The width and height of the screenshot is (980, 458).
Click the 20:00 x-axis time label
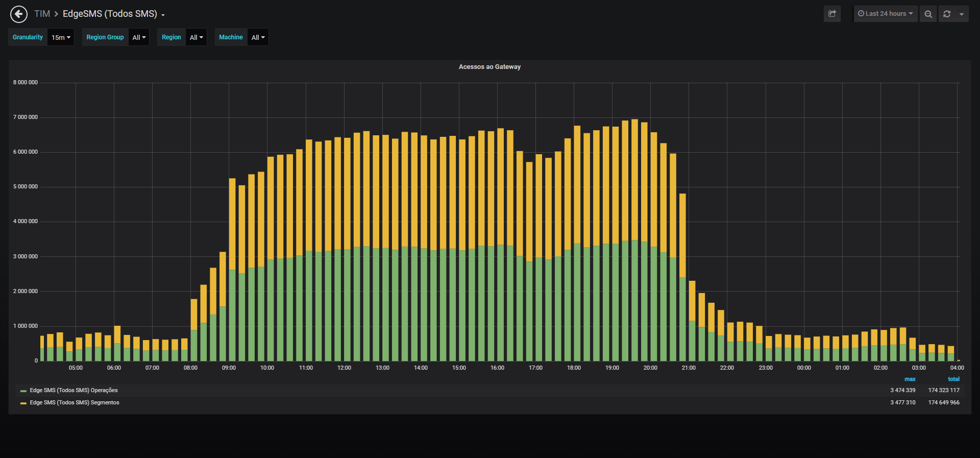tap(650, 368)
